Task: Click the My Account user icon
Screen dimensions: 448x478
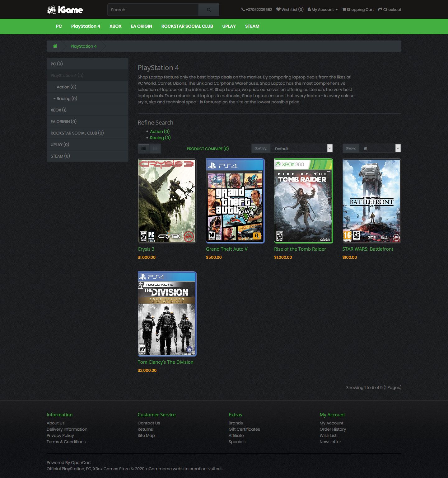Action: click(x=309, y=9)
